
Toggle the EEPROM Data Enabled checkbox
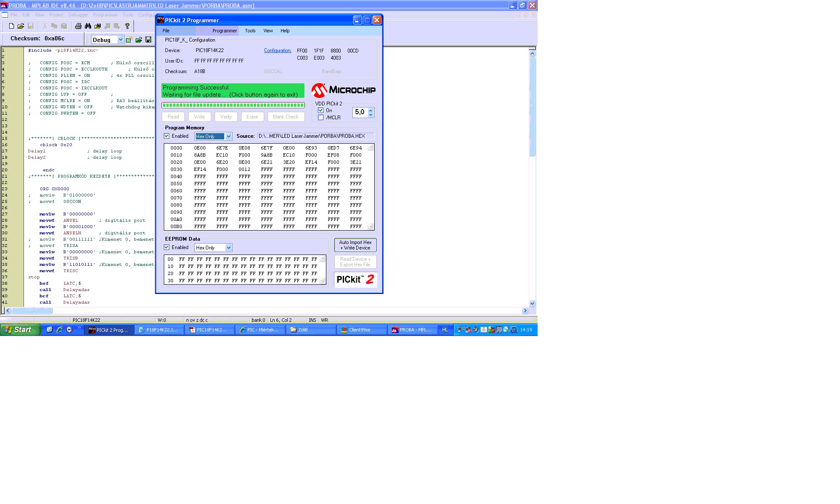pyautogui.click(x=167, y=247)
